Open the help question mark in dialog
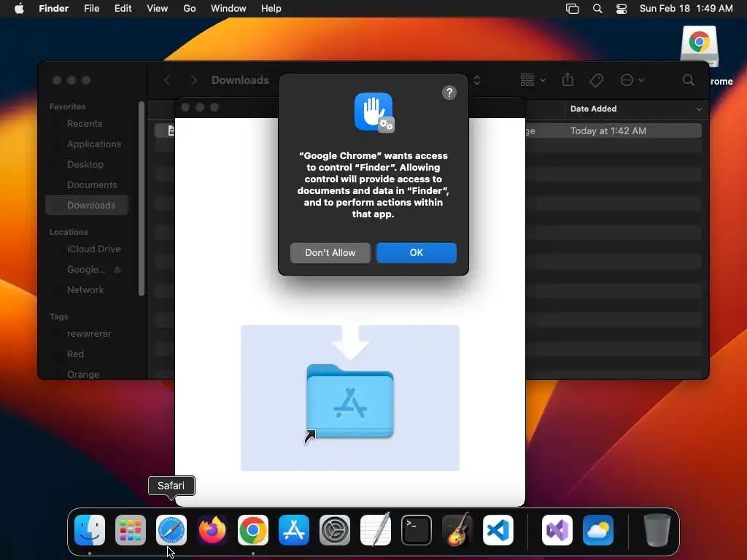The height and width of the screenshot is (560, 747). [449, 93]
